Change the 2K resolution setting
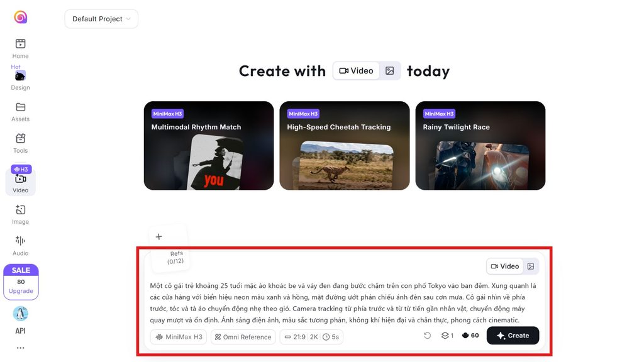Viewport: 644px width, 362px height. click(x=314, y=337)
